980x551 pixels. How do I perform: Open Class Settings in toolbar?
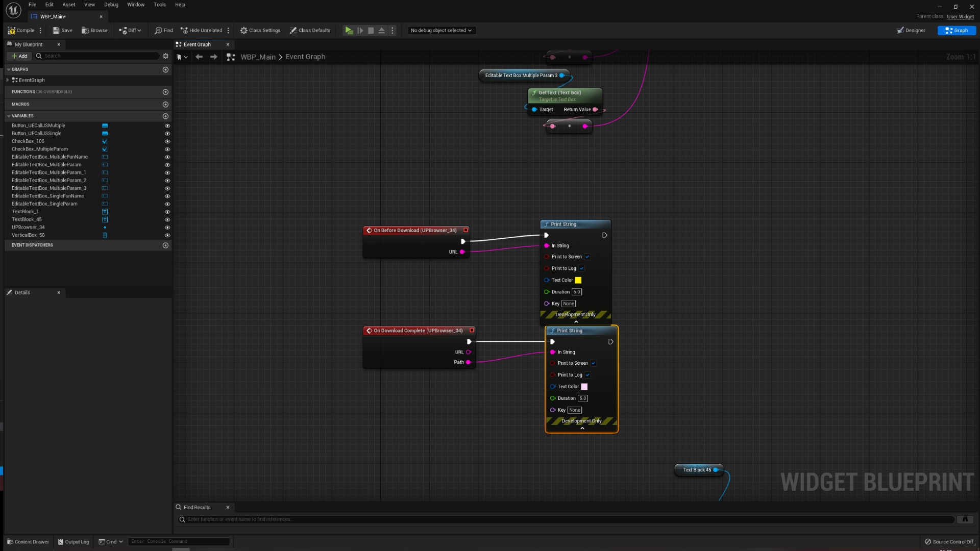point(260,31)
